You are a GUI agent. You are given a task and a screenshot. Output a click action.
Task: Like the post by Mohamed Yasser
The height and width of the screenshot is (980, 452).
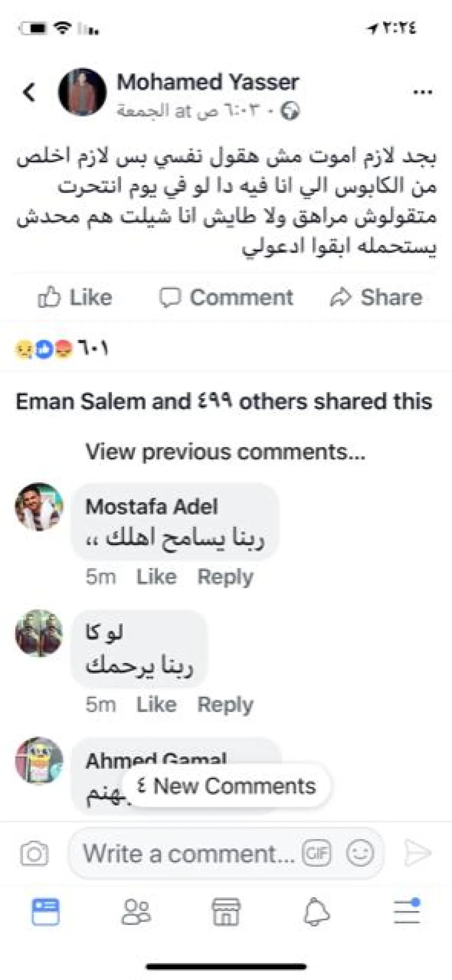click(x=75, y=297)
